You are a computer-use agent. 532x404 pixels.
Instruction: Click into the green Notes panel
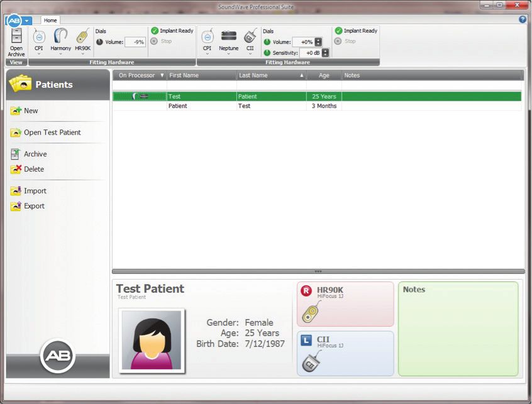[x=458, y=329]
